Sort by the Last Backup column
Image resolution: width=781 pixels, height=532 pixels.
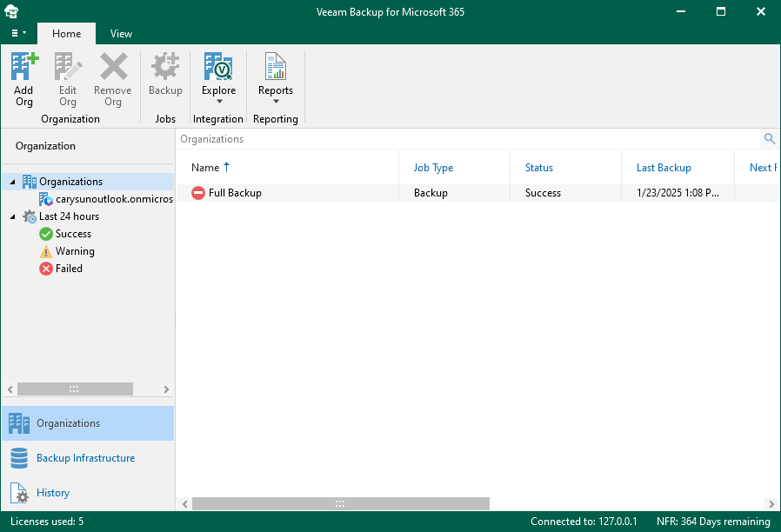pos(663,168)
